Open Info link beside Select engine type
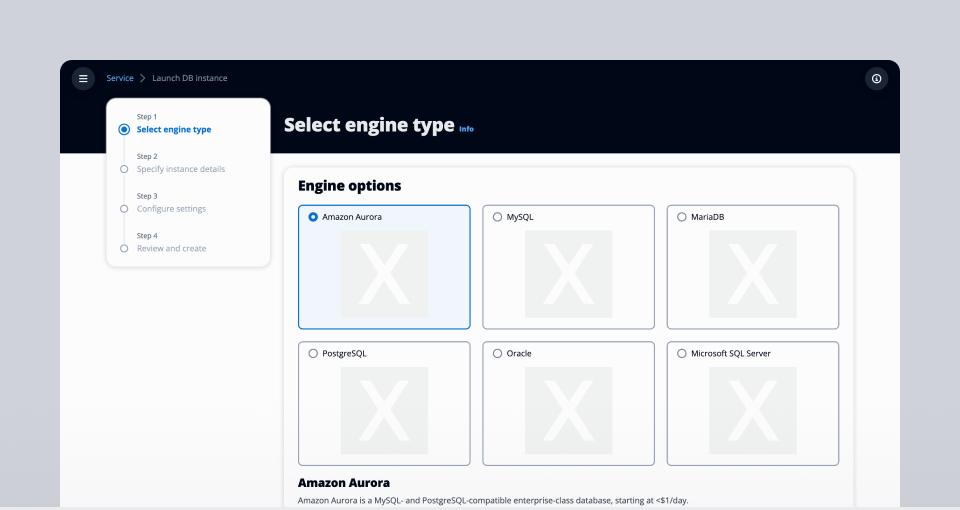 pyautogui.click(x=466, y=129)
